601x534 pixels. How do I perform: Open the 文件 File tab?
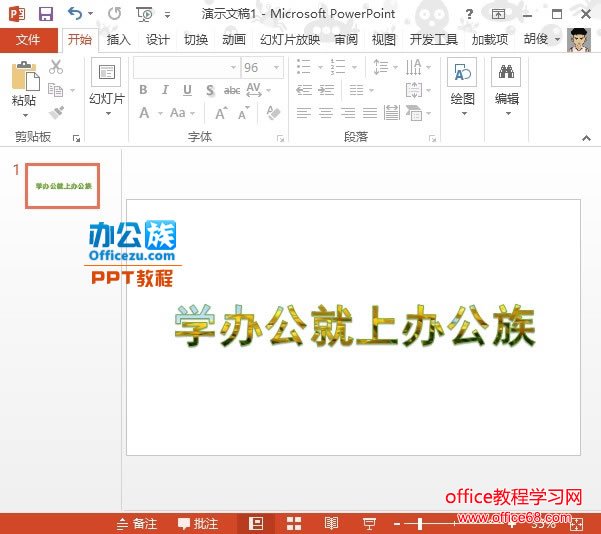pos(28,39)
